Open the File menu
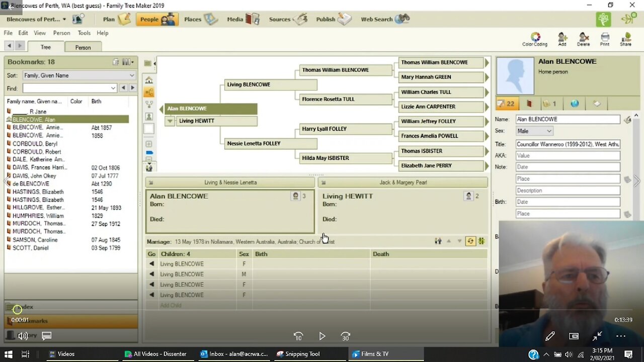The width and height of the screenshot is (644, 362). [8, 33]
